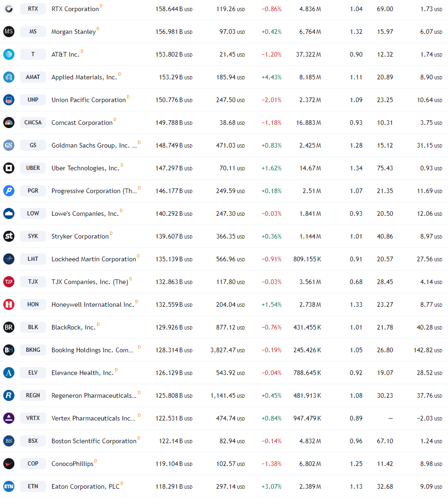
Task: Click the Progressive P logo icon
Action: pos(9,191)
